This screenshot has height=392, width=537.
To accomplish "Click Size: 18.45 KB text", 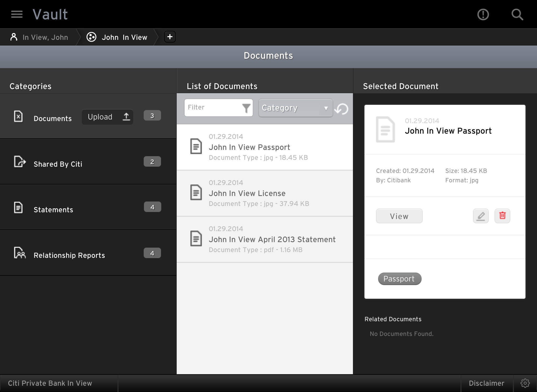I will point(466,171).
